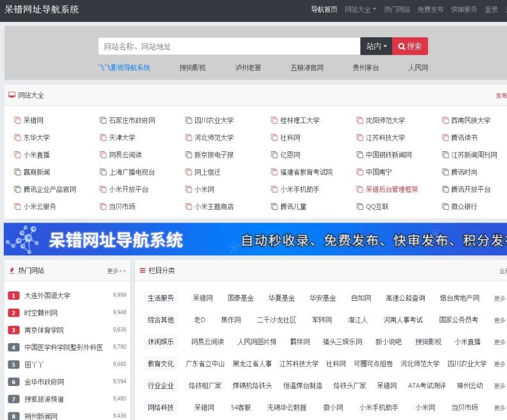The image size is (507, 420).
Task: Open 无锡华云数据 in 网络科技 row
Action: 287,408
